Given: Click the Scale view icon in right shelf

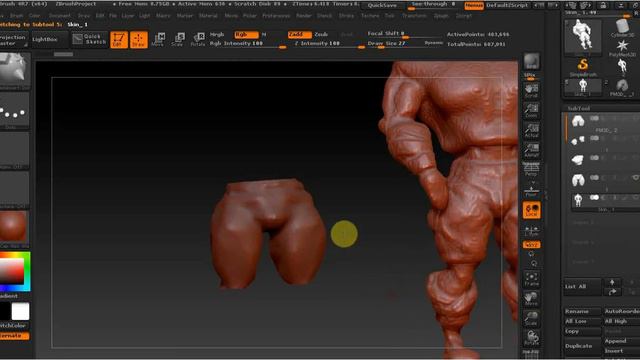Looking at the screenshot, I should (531, 318).
